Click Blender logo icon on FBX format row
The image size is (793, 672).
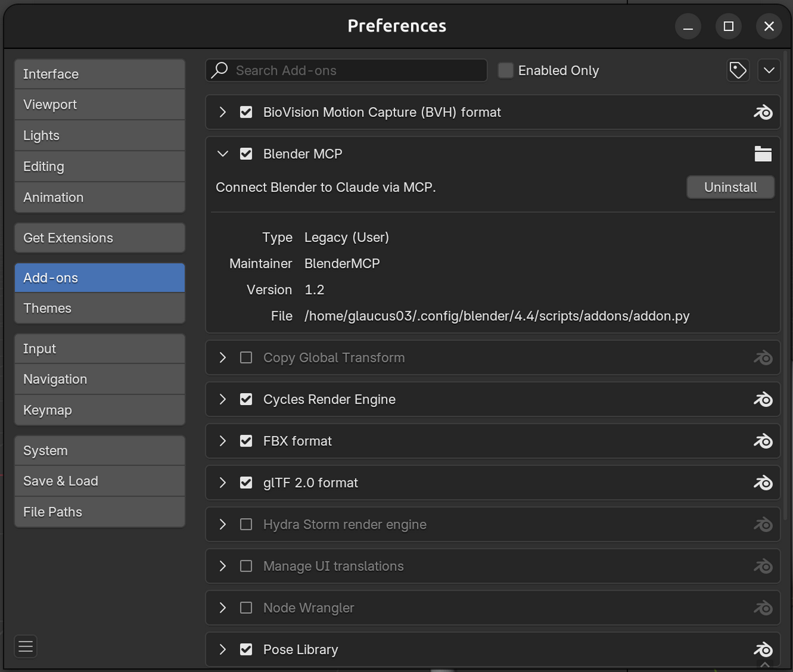(763, 441)
